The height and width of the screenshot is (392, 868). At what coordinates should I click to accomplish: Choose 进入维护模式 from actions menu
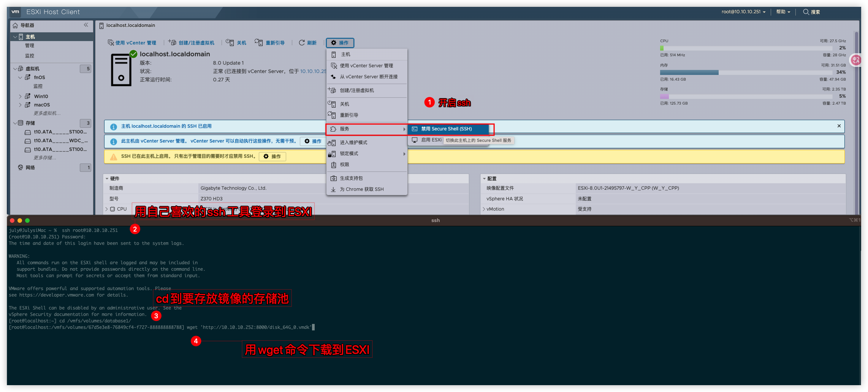pyautogui.click(x=367, y=143)
